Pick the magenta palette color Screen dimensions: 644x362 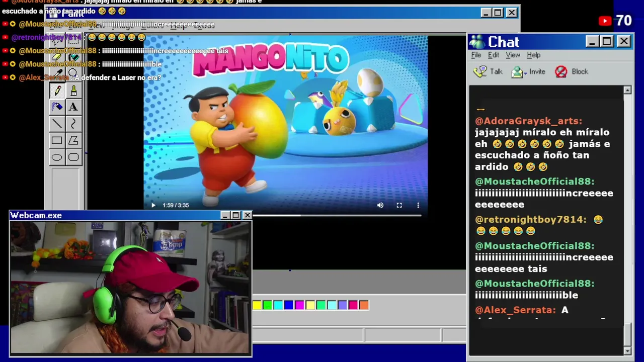(x=299, y=305)
